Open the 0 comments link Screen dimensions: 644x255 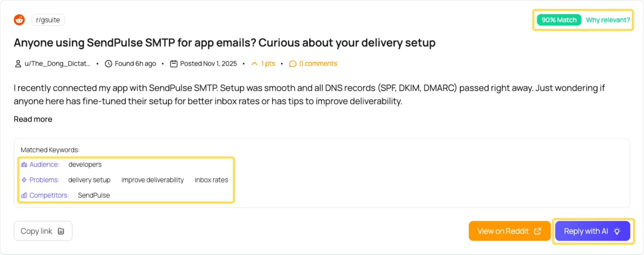coord(318,63)
